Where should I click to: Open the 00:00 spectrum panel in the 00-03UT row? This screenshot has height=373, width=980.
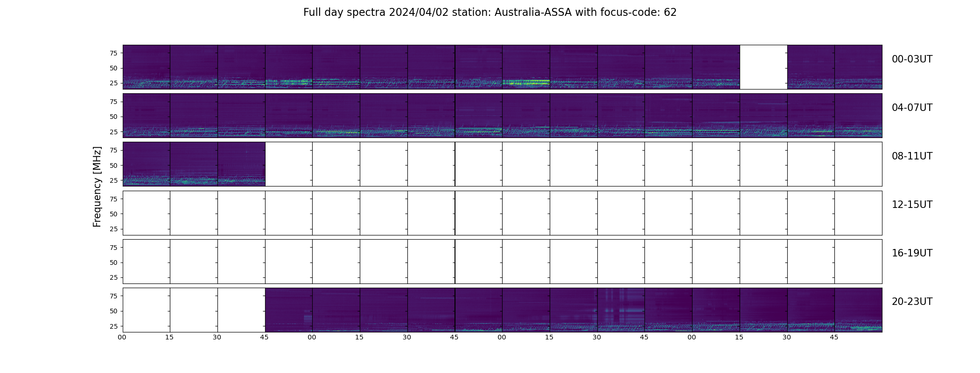click(147, 67)
